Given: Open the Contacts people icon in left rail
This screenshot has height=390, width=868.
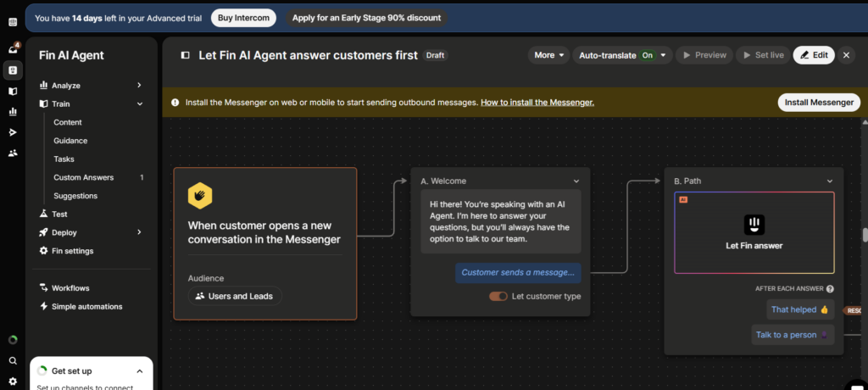Looking at the screenshot, I should click(x=13, y=153).
